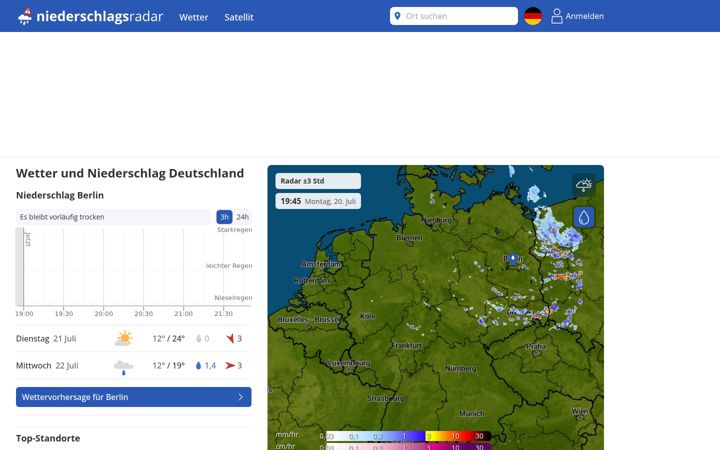Click the wind arrow icon for Dienstag

click(x=230, y=338)
